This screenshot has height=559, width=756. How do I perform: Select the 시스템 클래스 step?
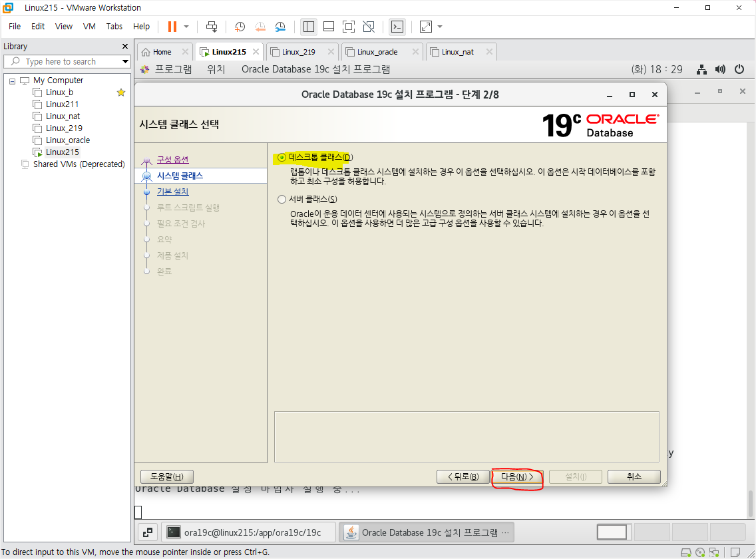pos(180,176)
